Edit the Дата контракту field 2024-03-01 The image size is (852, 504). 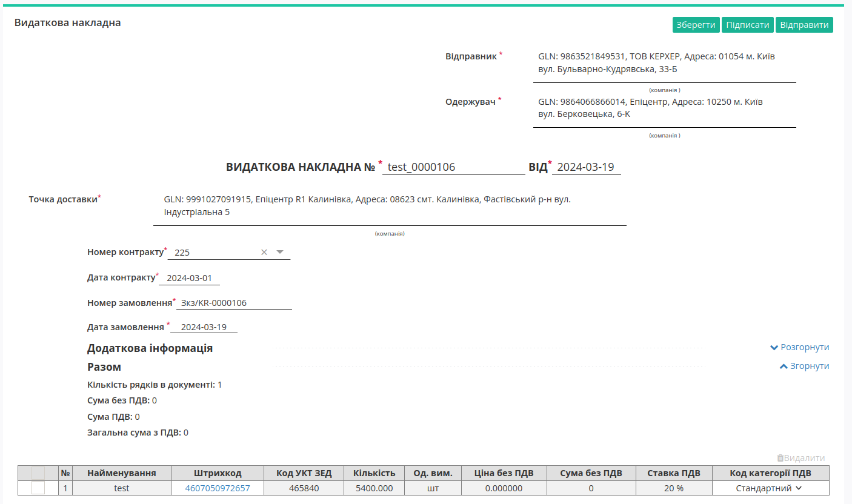click(189, 278)
